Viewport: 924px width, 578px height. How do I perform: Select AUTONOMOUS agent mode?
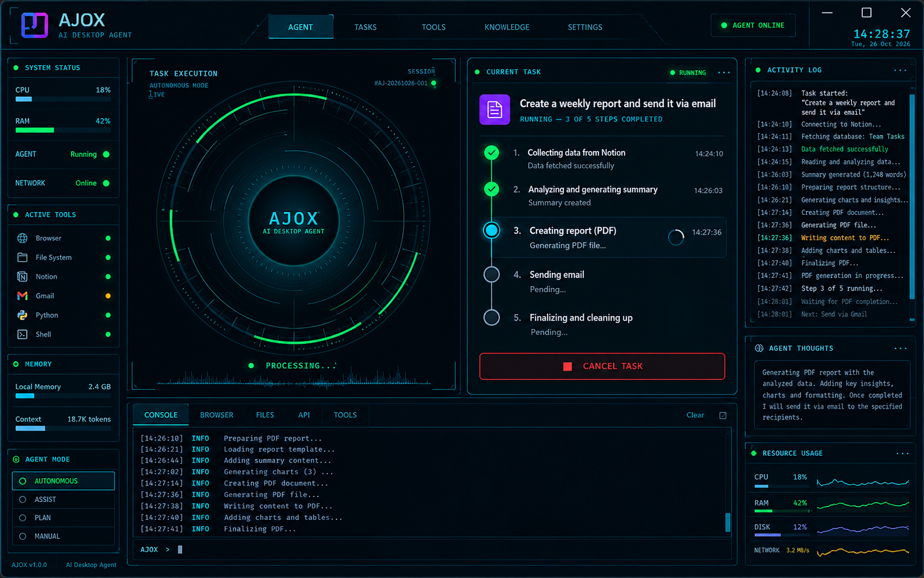coord(64,481)
